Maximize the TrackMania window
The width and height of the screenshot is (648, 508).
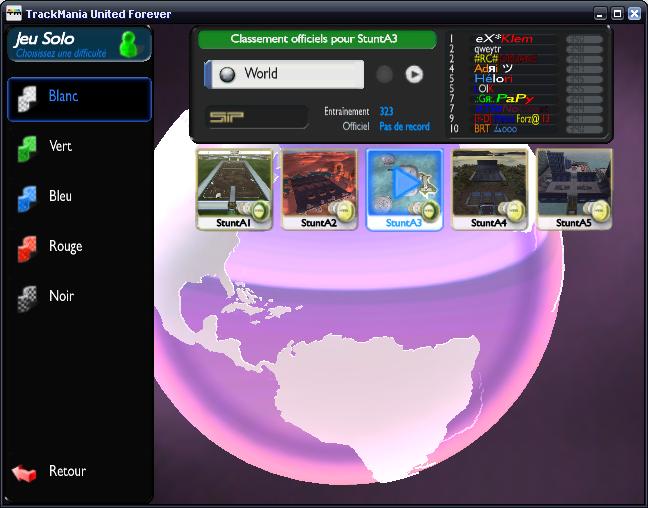pos(617,14)
